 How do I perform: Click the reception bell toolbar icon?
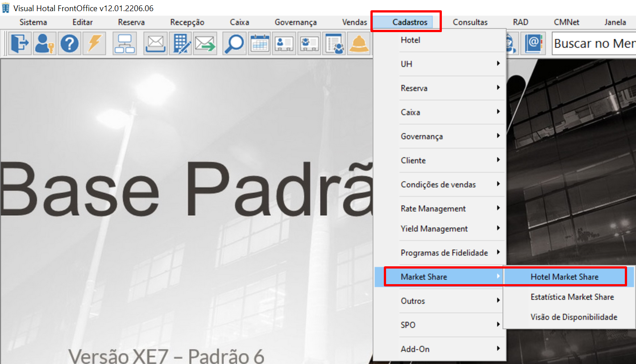358,44
